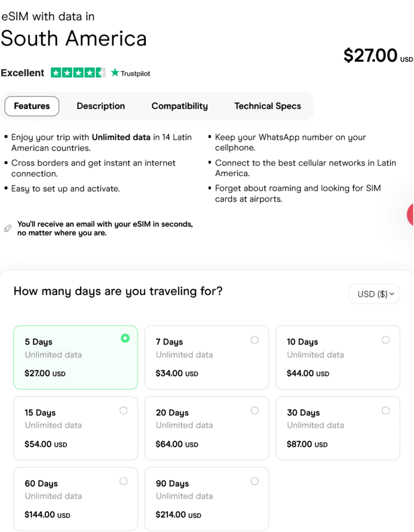Choose the 20 Days plan radio button
The width and height of the screenshot is (414, 532).
coord(255,410)
